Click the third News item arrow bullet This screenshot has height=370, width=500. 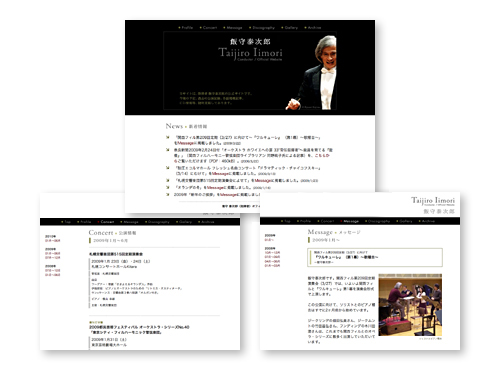[x=168, y=168]
